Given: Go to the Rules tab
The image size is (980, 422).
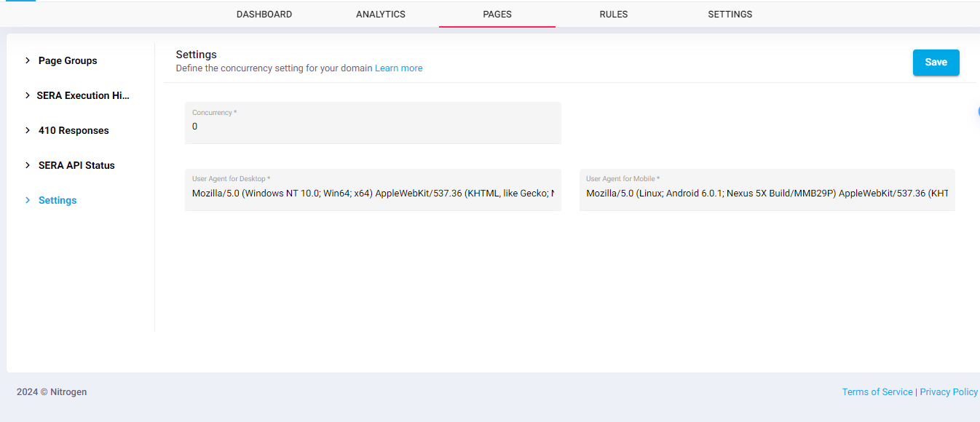Looking at the screenshot, I should (x=614, y=15).
